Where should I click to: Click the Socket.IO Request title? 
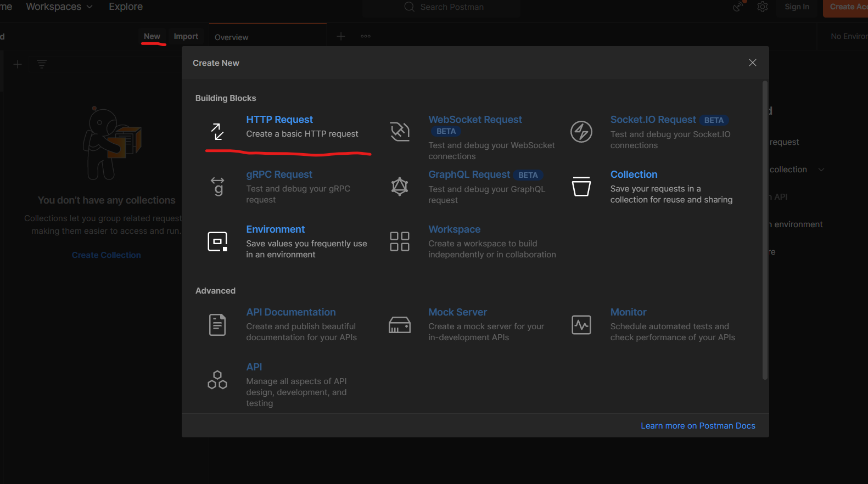(x=653, y=120)
